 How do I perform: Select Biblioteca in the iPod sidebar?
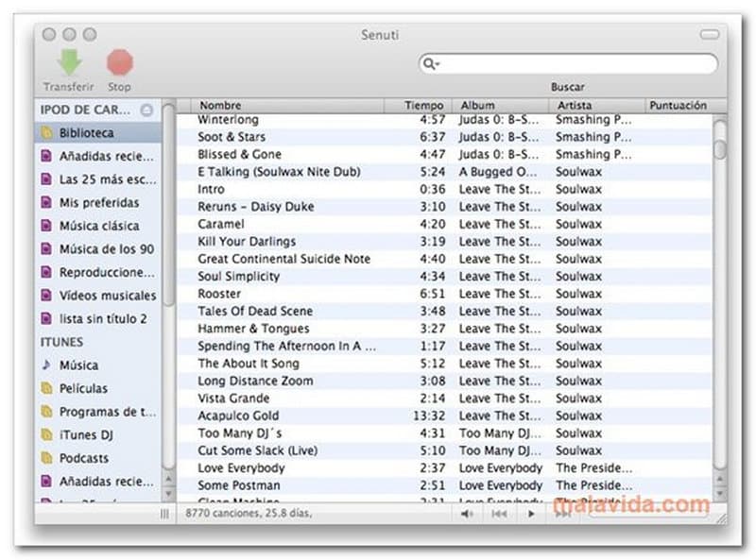[x=86, y=133]
